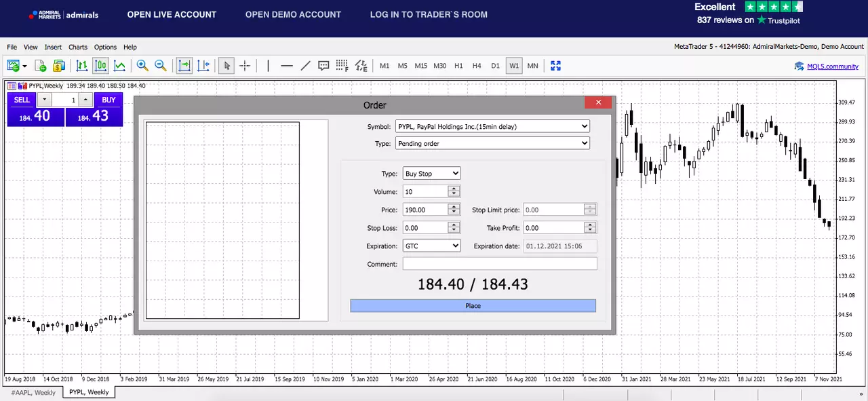Open the Elliott wave objects tool
The image size is (868, 401).
pos(361,66)
